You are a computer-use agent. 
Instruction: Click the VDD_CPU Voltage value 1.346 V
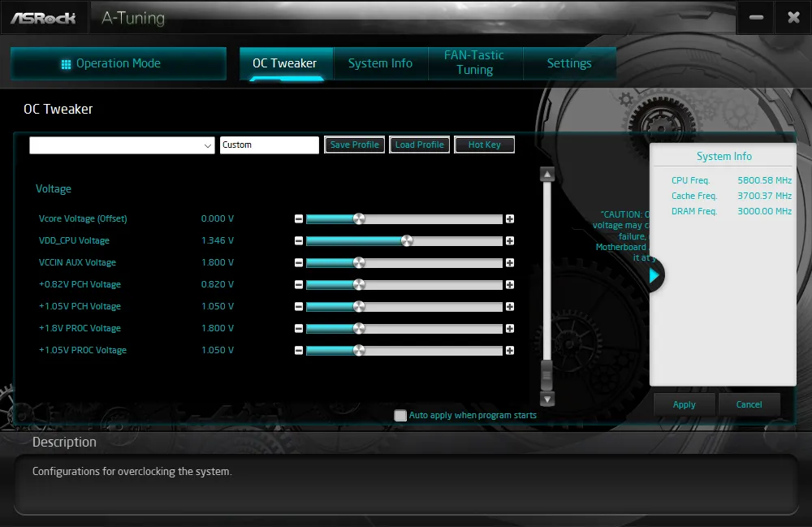coord(218,240)
